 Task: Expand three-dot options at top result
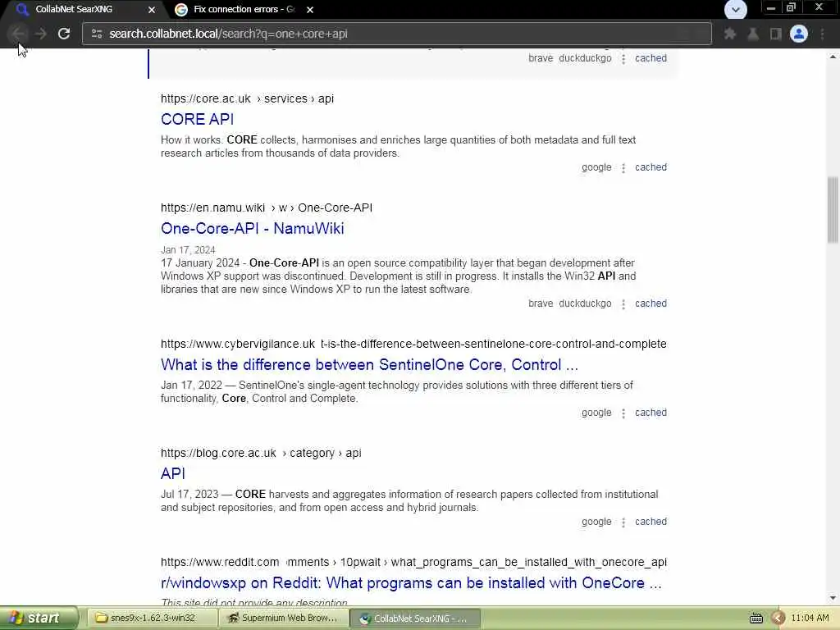coord(623,58)
